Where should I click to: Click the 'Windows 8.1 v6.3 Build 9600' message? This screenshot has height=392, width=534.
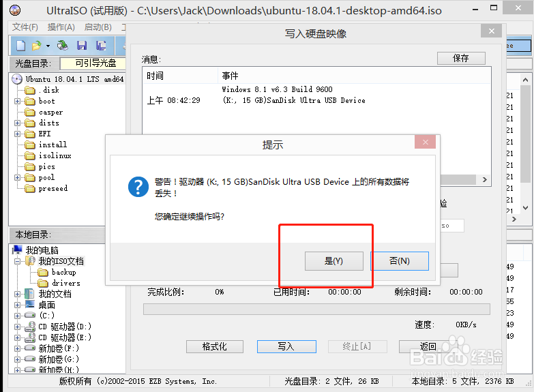(x=277, y=89)
